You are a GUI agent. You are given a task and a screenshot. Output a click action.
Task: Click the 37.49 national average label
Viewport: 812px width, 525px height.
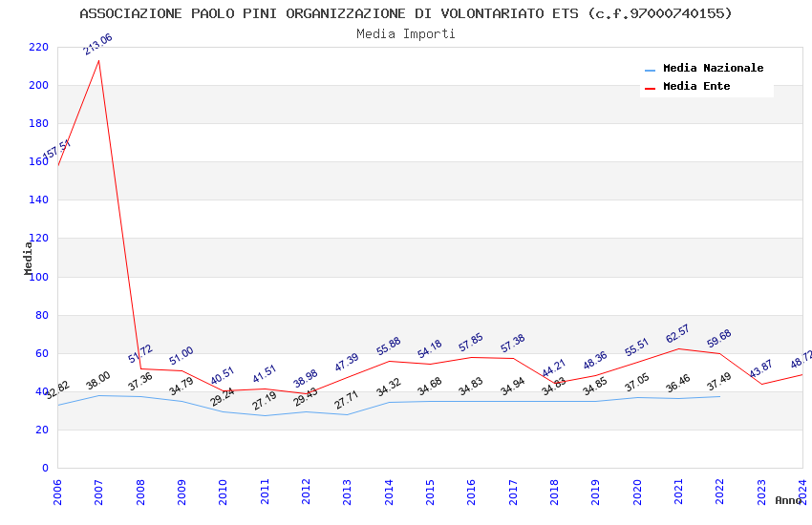click(x=718, y=382)
